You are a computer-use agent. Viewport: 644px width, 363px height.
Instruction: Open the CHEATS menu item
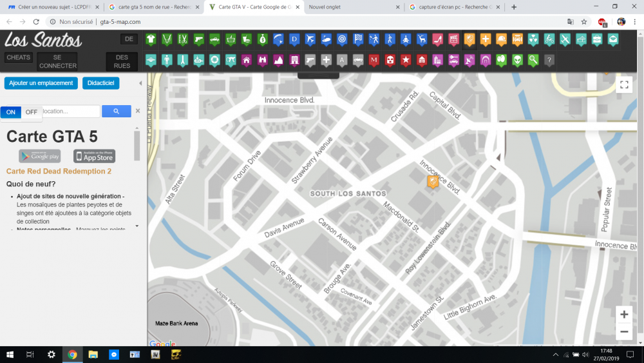19,57
